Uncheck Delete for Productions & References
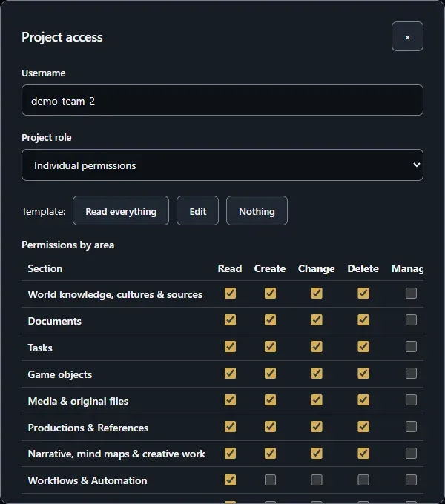This screenshot has height=504, width=445. click(x=363, y=426)
